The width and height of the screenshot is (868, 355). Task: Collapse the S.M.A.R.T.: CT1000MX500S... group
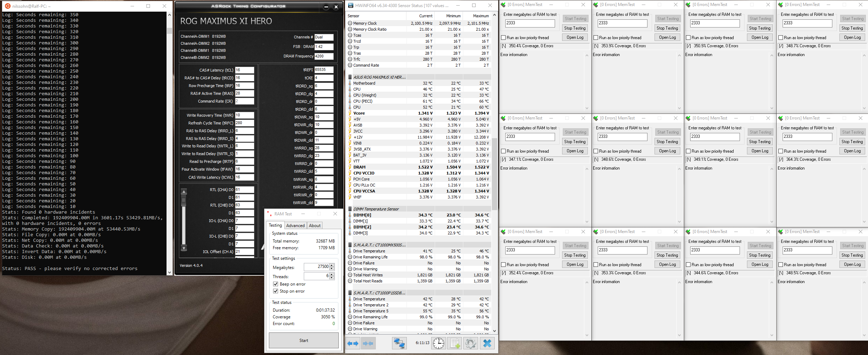(x=350, y=245)
